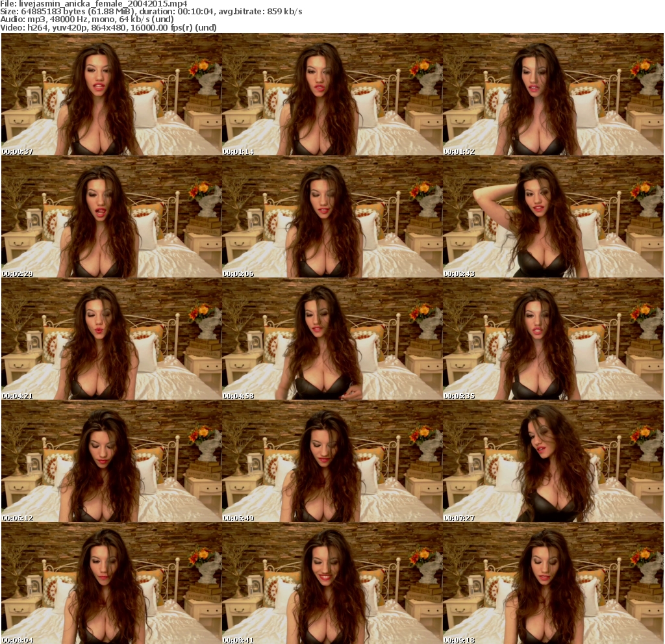This screenshot has height=644, width=665.
Task: Open the thumbnail stamped 00:06:49
Action: pos(332,461)
